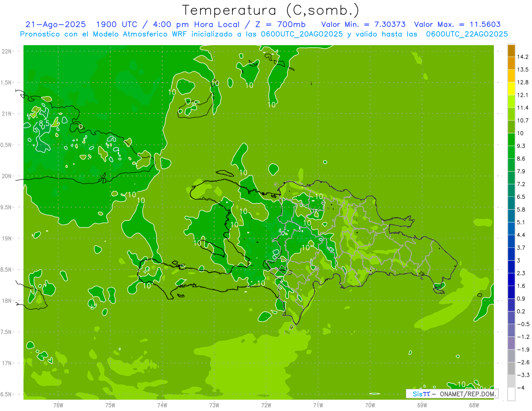Click the '75W' longitude axis label
The height and width of the screenshot is (411, 532).
[x=110, y=405]
